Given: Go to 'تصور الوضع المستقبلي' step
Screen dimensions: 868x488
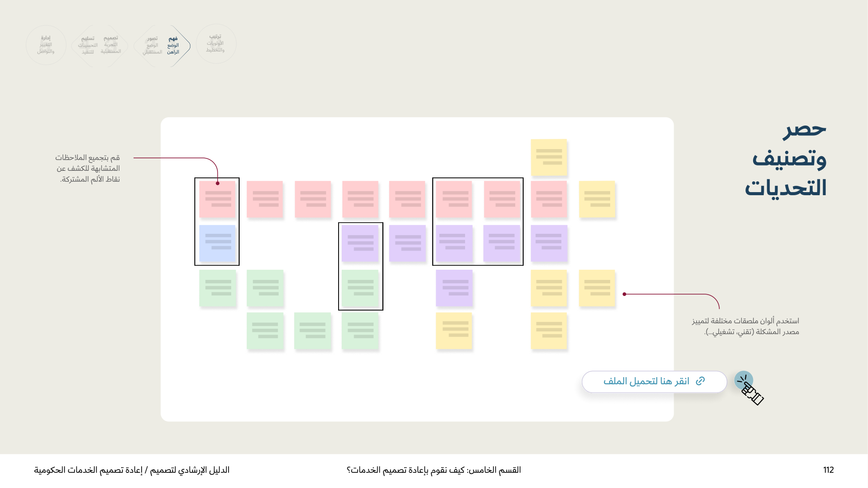Looking at the screenshot, I should (x=152, y=46).
